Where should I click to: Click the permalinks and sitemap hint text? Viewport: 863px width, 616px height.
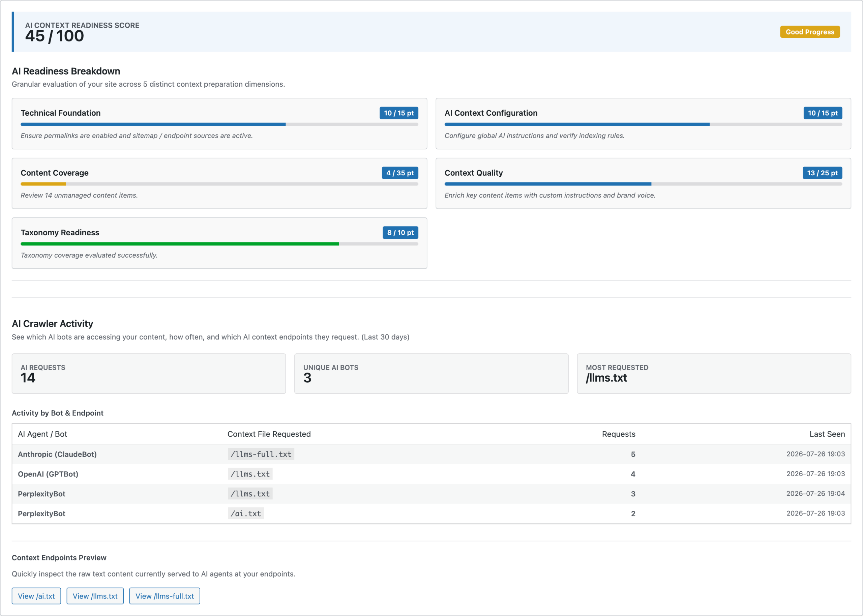click(x=137, y=136)
